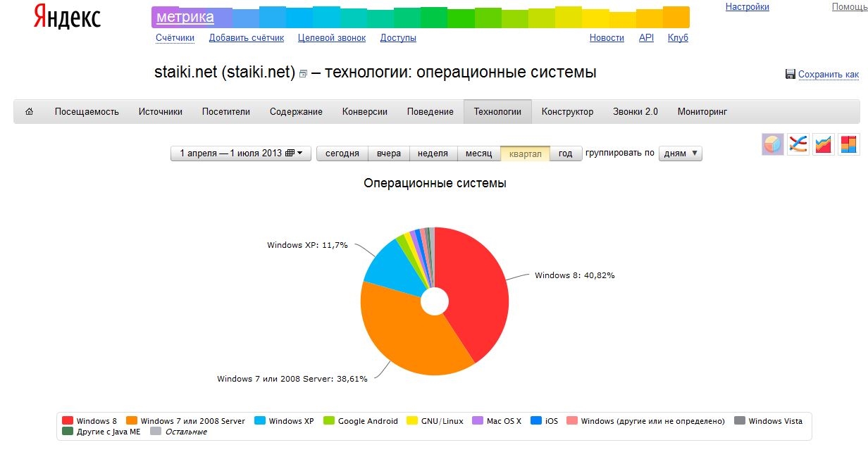The image size is (868, 464).
Task: Select the квартал period
Action: coord(525,153)
